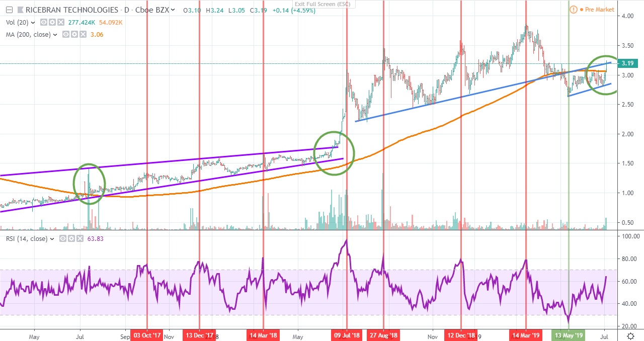Click the MA value 3.06
644x341 pixels.
click(97, 35)
